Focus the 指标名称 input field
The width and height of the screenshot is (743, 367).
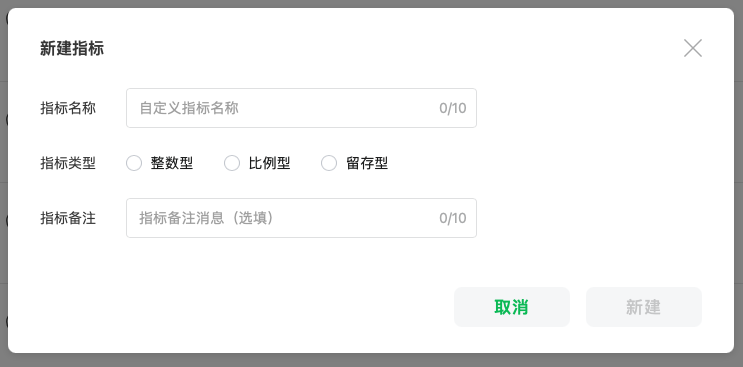[x=301, y=108]
